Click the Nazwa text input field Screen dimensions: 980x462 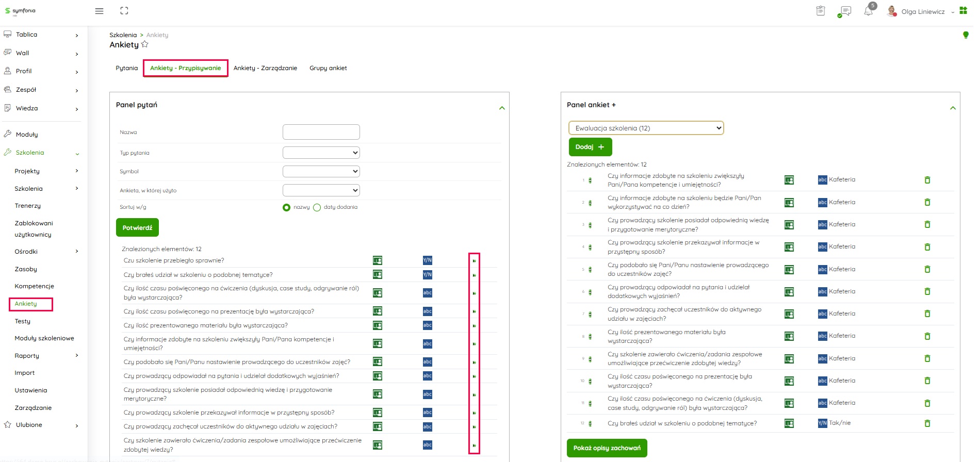tap(321, 132)
